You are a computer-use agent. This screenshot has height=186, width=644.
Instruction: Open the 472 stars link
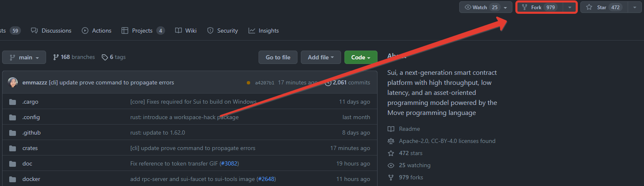(411, 153)
